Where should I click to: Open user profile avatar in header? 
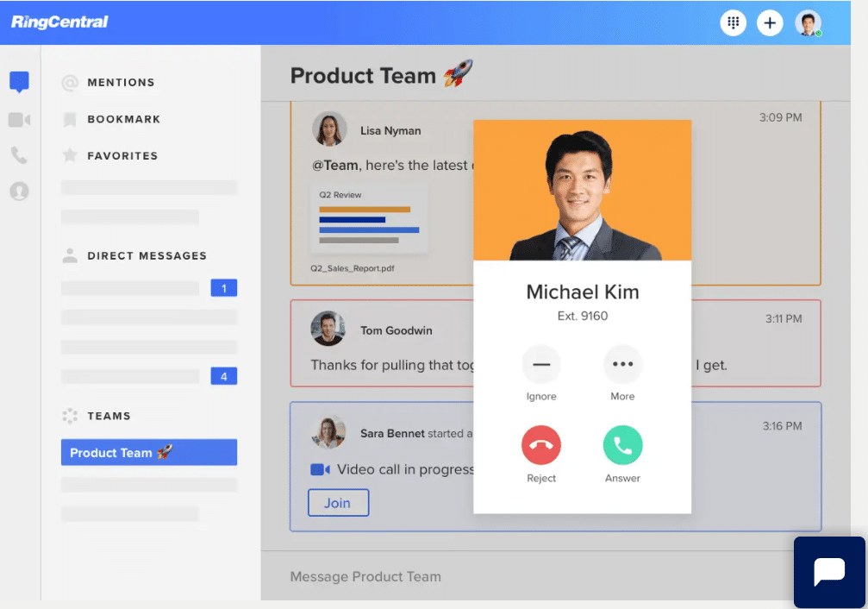coord(808,23)
